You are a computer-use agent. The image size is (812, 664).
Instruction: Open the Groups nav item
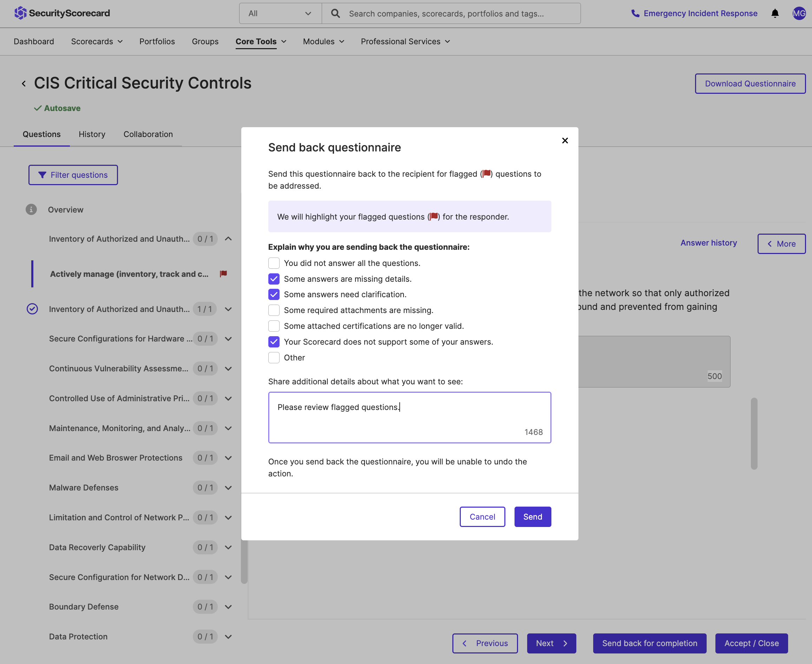click(x=205, y=41)
